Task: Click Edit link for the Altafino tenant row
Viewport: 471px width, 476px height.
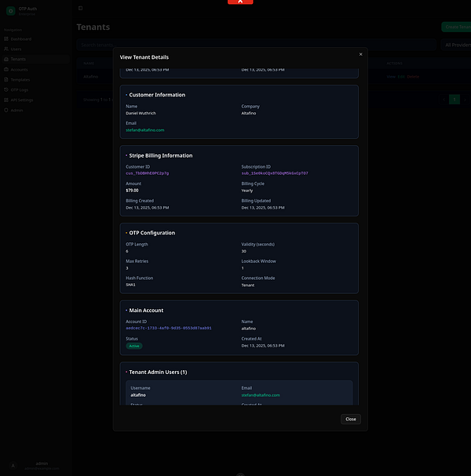Action: [401, 77]
